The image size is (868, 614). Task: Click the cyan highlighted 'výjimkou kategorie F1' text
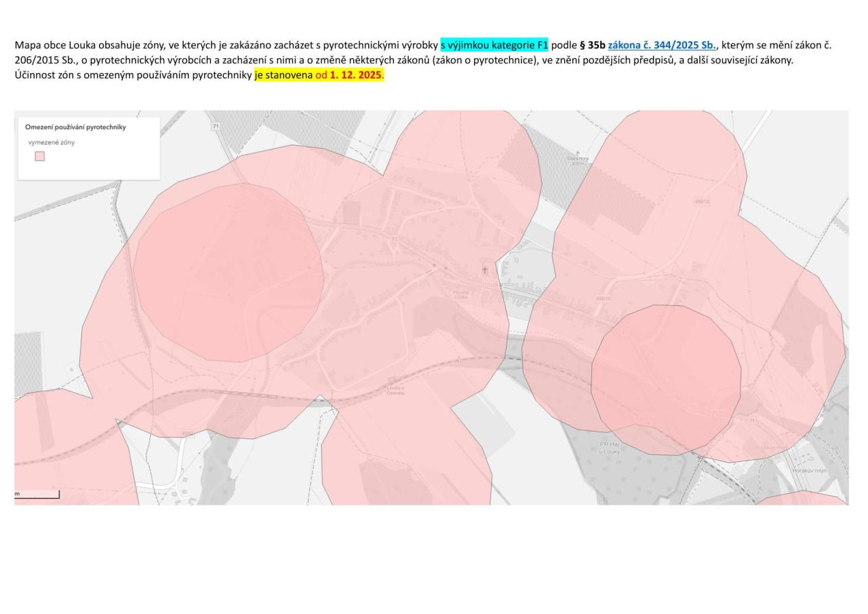click(494, 45)
